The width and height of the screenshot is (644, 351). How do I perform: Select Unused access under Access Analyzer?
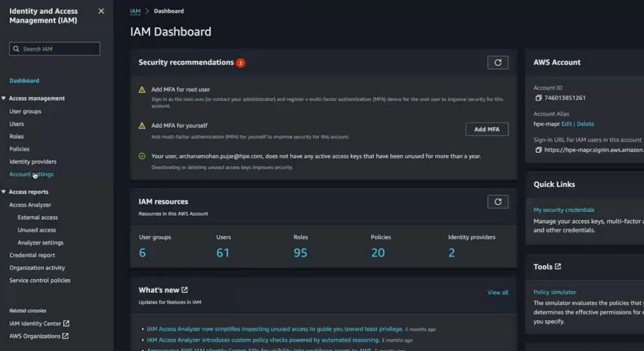tap(37, 230)
